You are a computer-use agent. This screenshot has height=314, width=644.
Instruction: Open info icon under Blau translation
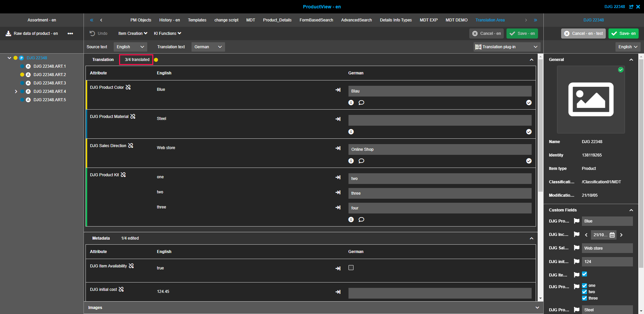tap(351, 103)
